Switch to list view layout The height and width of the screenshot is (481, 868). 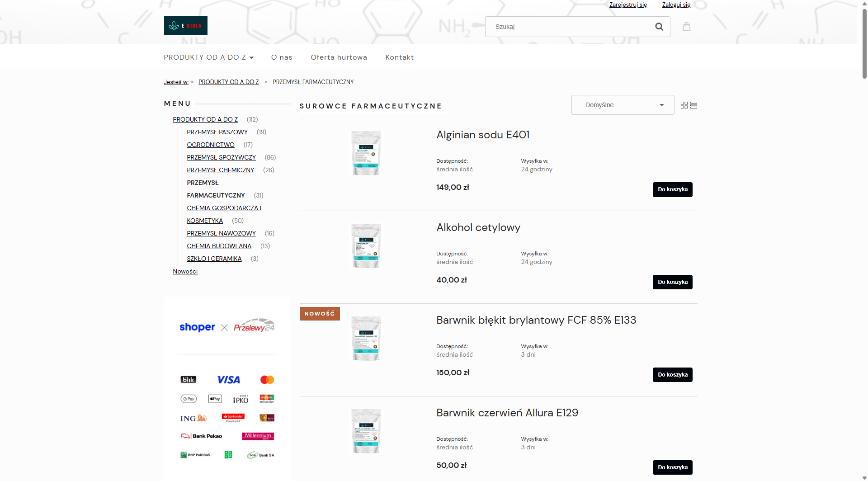(694, 105)
